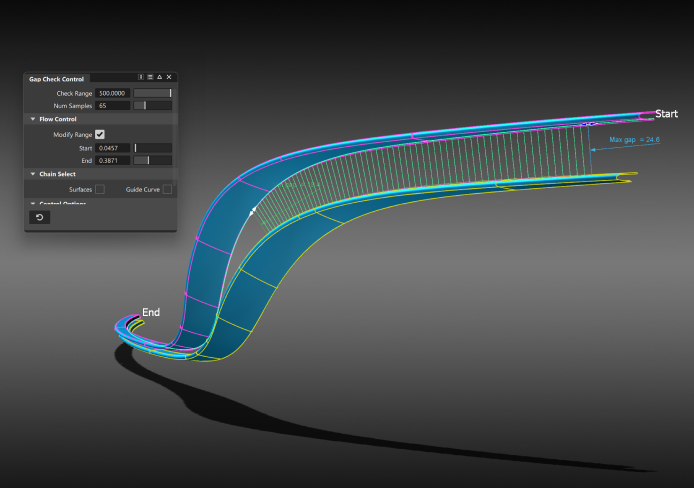The width and height of the screenshot is (694, 488).
Task: Select the Gap Check Control tab
Action: 56,79
